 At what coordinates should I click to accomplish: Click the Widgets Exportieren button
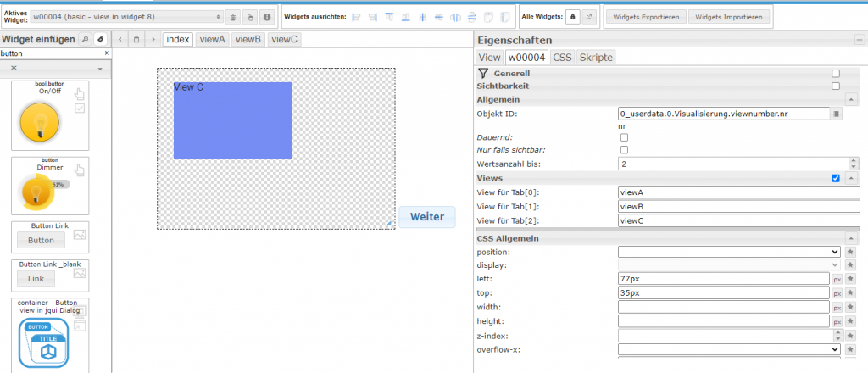[644, 17]
